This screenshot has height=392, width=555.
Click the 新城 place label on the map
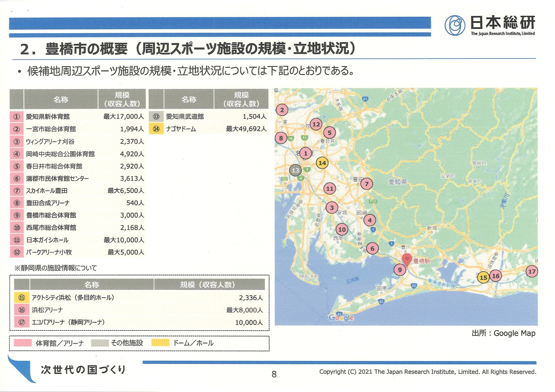point(432,228)
